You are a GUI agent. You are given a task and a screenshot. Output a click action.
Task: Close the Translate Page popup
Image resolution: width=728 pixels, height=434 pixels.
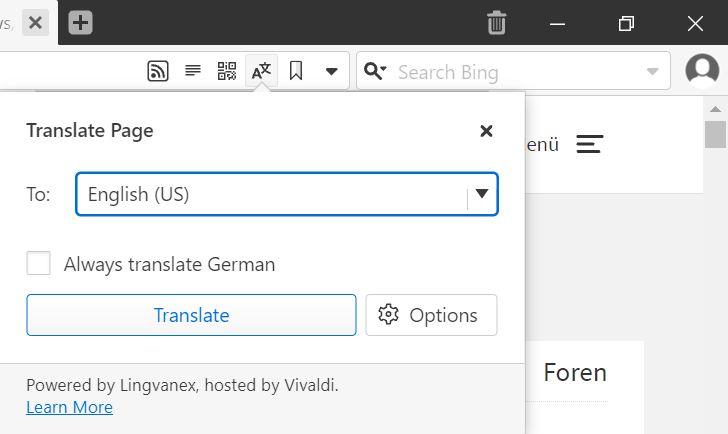(486, 131)
